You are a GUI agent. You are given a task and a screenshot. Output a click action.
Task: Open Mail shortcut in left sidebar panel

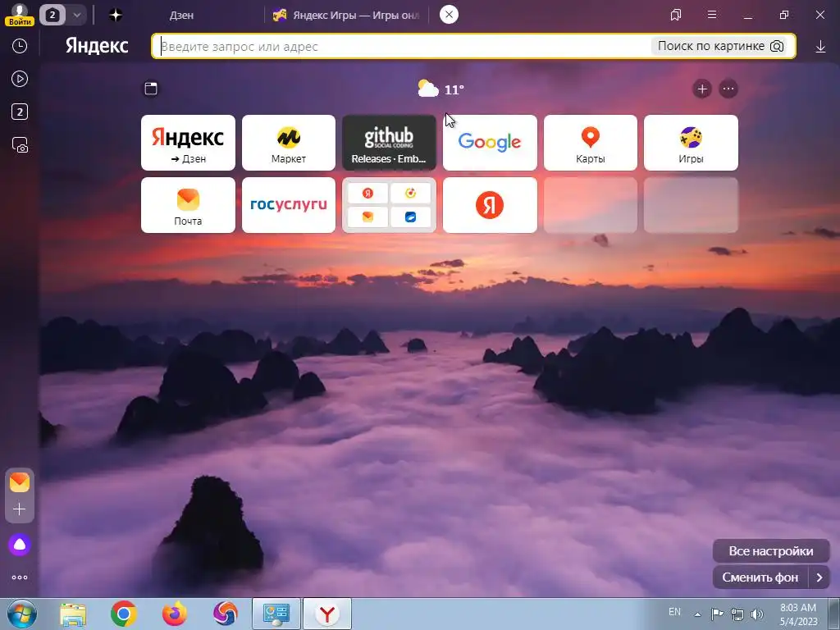point(20,482)
